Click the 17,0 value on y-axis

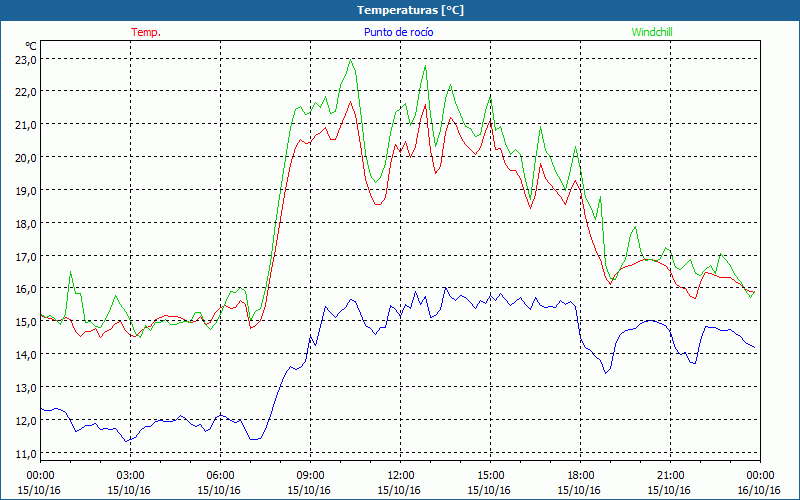coord(26,256)
